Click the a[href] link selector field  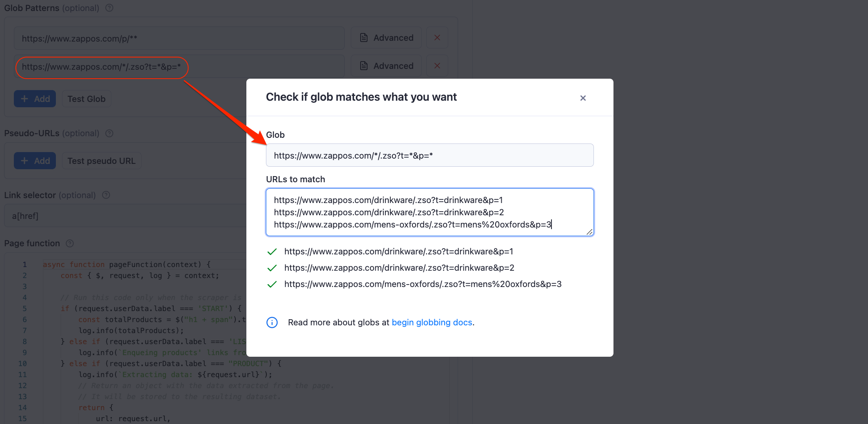[122, 215]
